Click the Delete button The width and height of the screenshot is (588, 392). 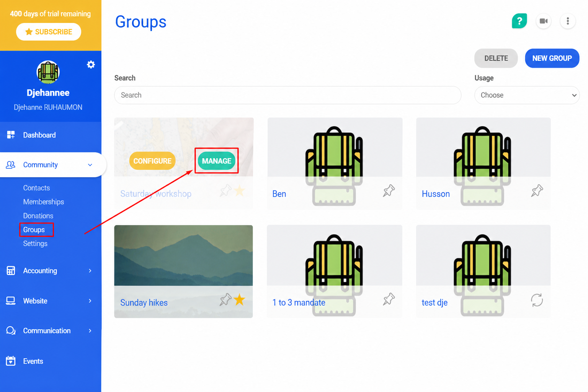point(496,58)
